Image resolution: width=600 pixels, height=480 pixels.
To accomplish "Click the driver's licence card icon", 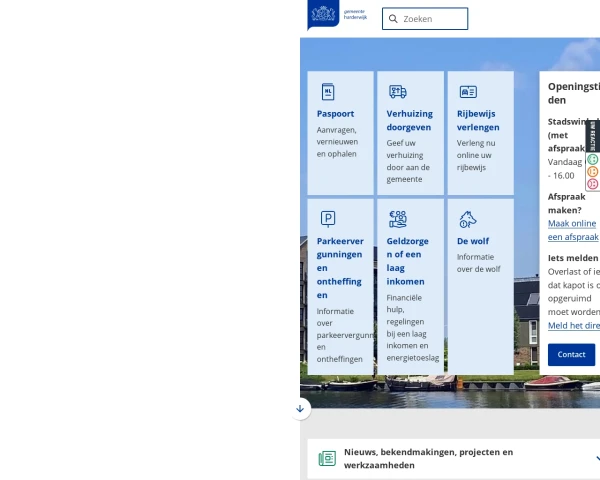I will (x=468, y=92).
